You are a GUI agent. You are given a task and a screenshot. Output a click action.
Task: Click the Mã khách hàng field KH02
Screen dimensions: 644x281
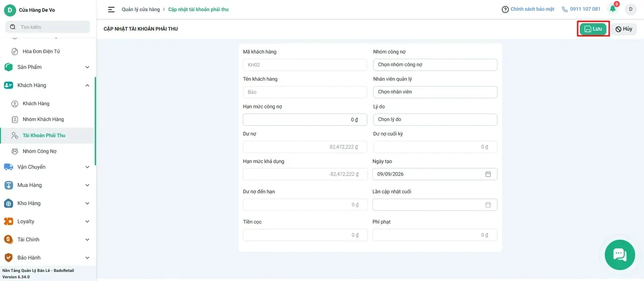pos(305,64)
